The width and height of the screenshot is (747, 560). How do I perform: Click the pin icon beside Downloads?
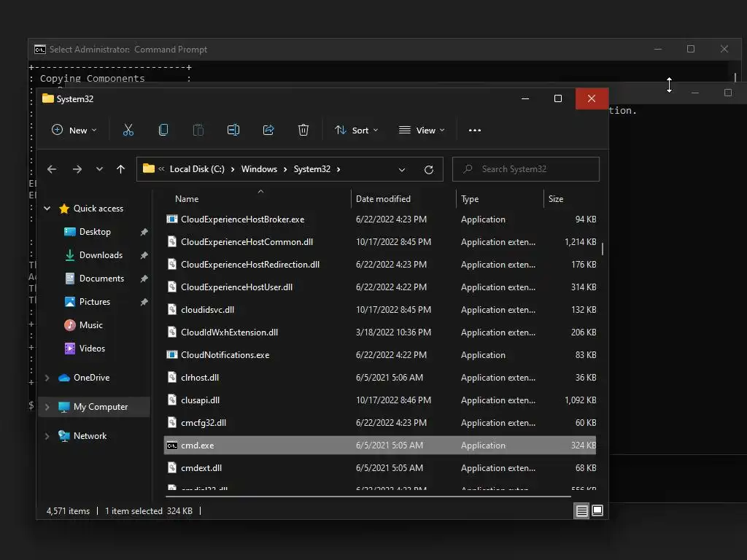[x=144, y=255]
